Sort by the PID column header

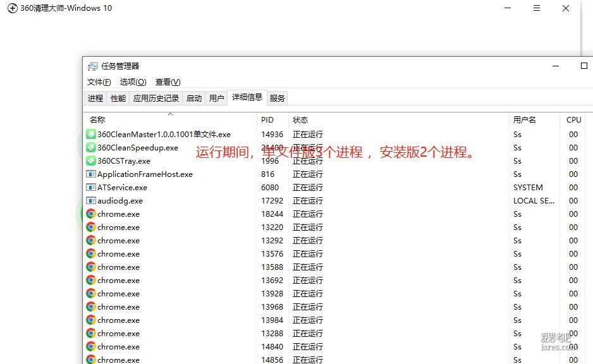click(272, 120)
